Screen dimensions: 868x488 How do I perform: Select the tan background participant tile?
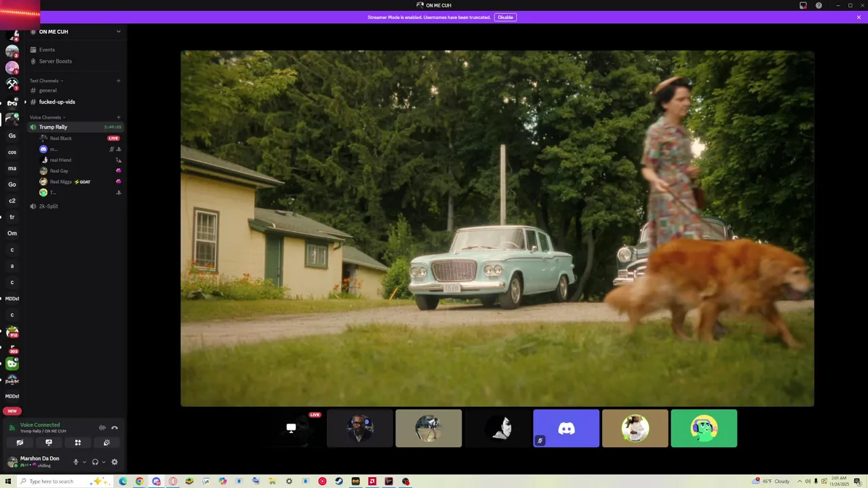429,428
